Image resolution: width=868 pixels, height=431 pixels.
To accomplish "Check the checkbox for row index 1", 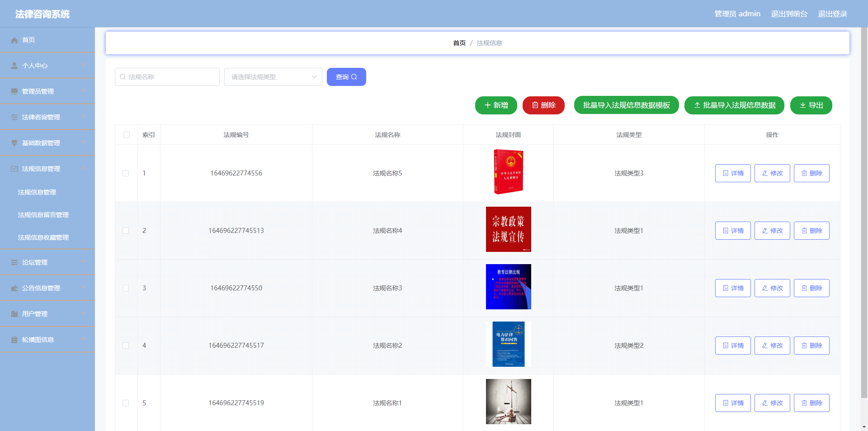I will (x=126, y=173).
